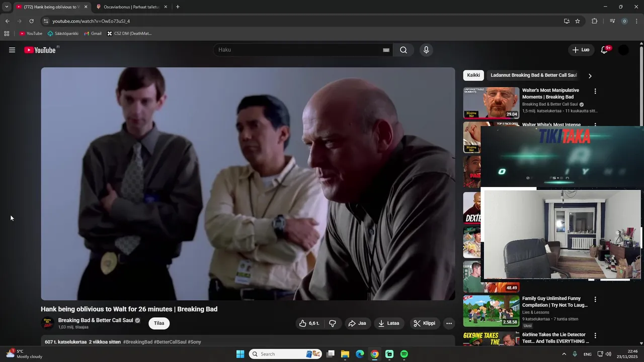Viewport: 644px width, 362px height.
Task: Open Task View from taskbar
Action: [331, 354]
